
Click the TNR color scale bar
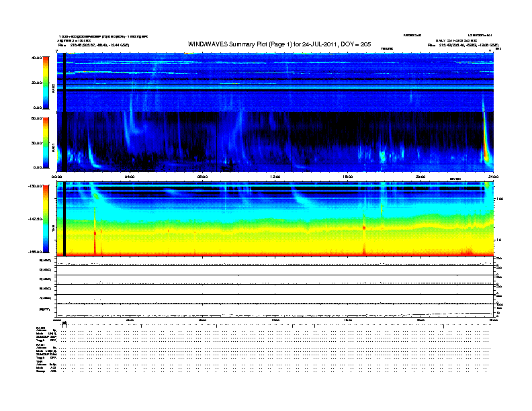46,219
